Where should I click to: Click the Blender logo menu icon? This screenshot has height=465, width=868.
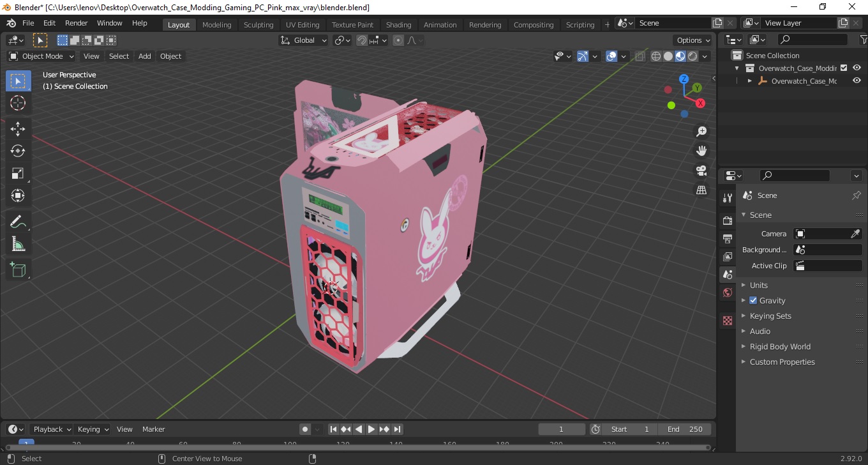[x=11, y=23]
